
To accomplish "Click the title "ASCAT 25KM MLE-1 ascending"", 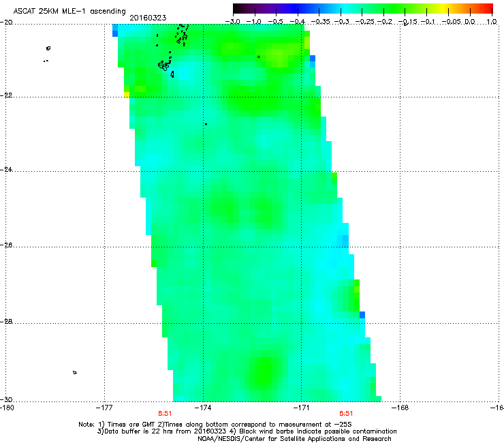I will tap(69, 12).
